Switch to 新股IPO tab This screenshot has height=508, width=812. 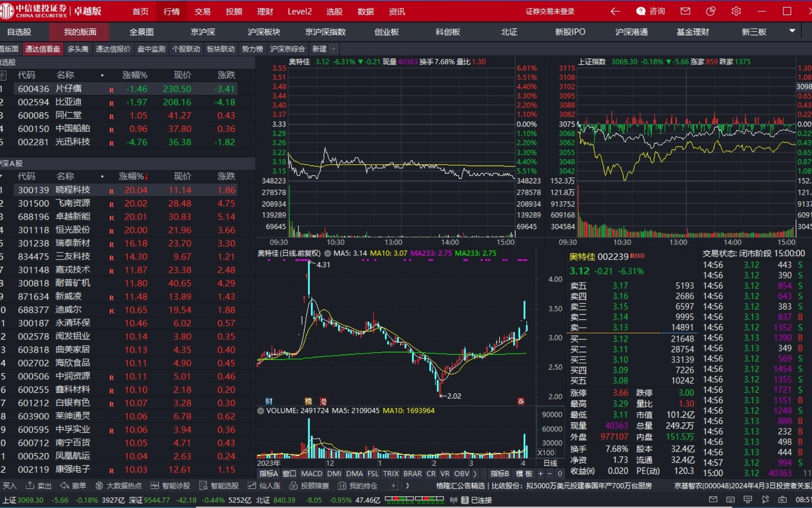pos(570,32)
